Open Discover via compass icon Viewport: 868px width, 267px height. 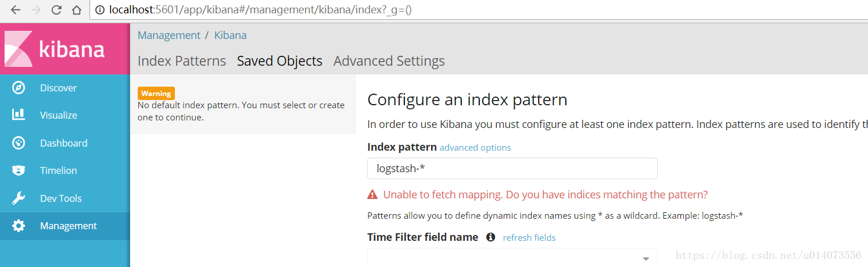pos(19,88)
